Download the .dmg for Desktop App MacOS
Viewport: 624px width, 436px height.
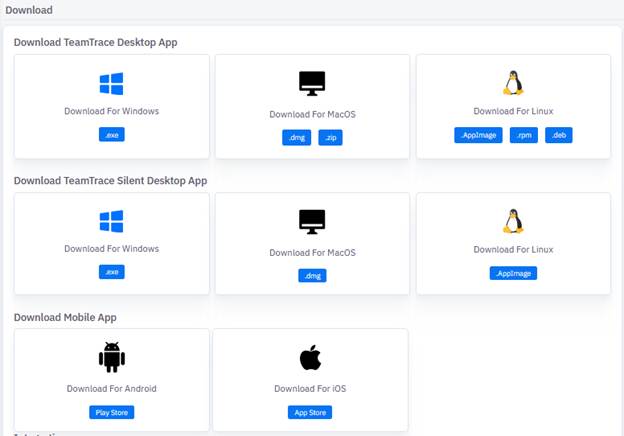coord(296,138)
